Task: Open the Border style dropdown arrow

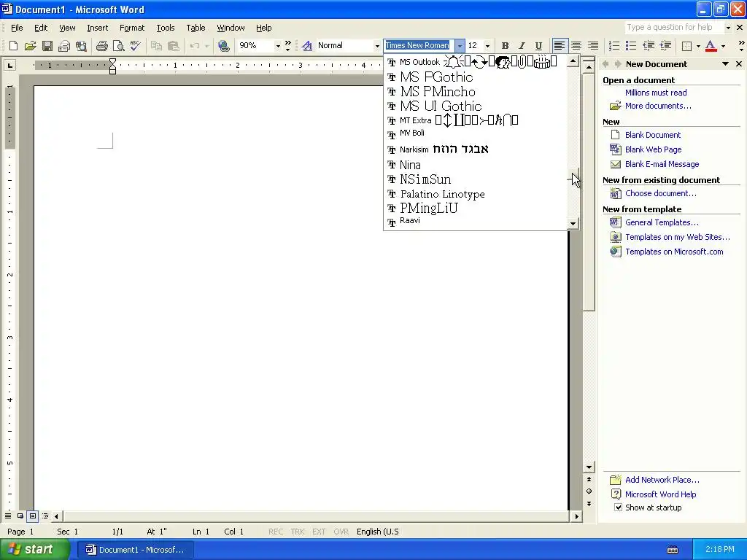Action: (x=698, y=46)
